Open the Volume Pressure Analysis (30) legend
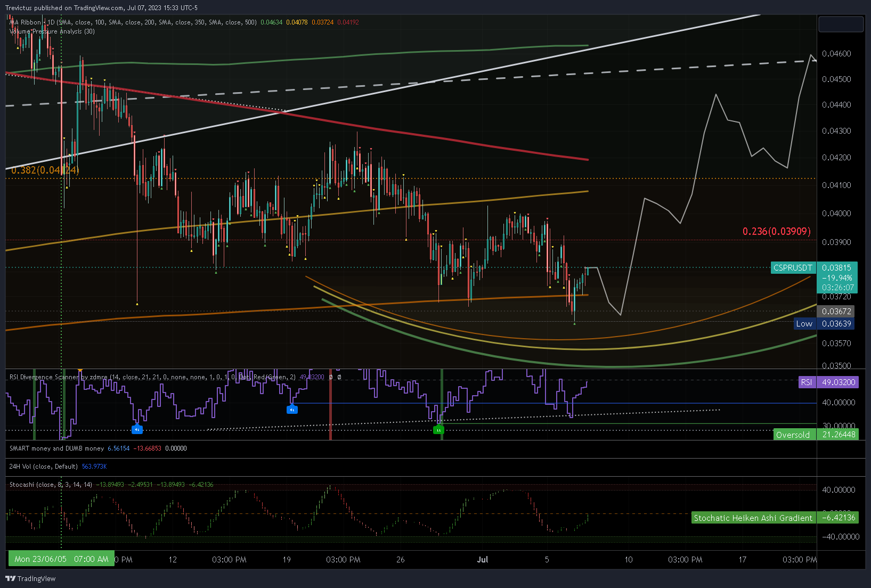The image size is (871, 588). 52,31
